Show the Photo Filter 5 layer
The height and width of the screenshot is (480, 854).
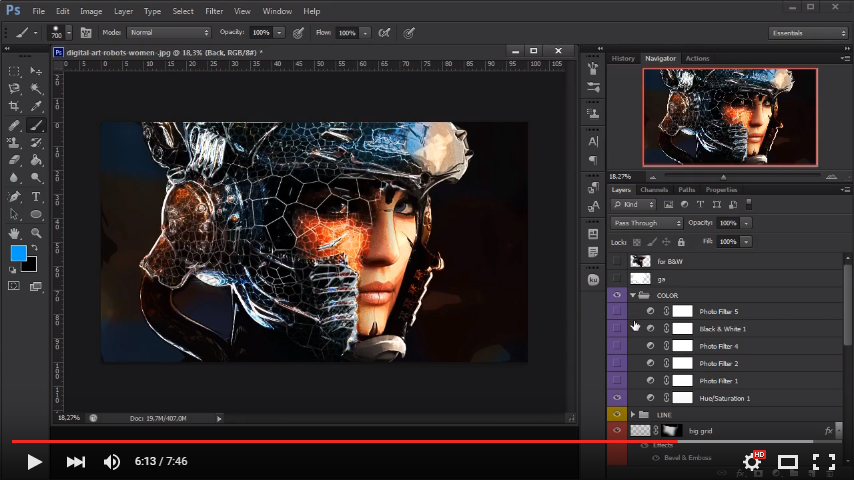[x=617, y=311]
